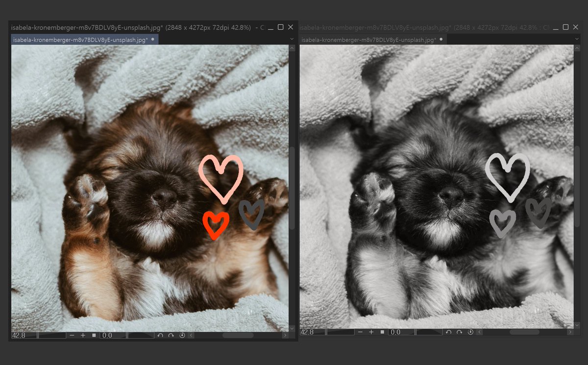The image size is (588, 365).
Task: Click scroll-left arrow in right window
Action: [x=479, y=332]
